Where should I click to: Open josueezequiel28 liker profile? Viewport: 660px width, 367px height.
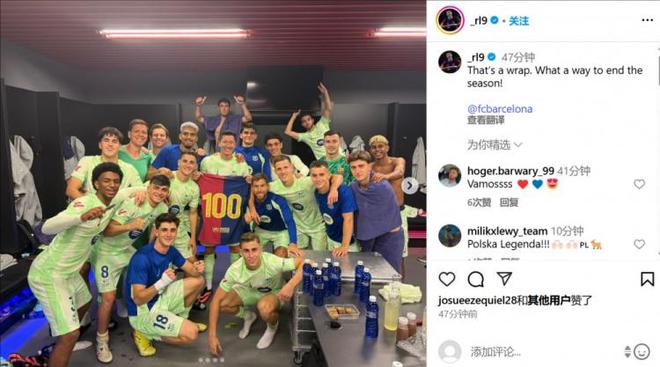click(477, 301)
